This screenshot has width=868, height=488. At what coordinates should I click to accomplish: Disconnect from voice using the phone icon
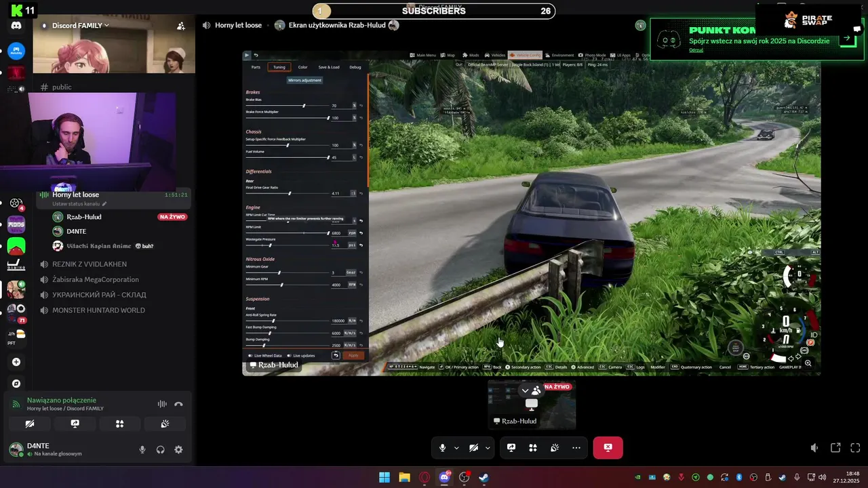tap(178, 404)
